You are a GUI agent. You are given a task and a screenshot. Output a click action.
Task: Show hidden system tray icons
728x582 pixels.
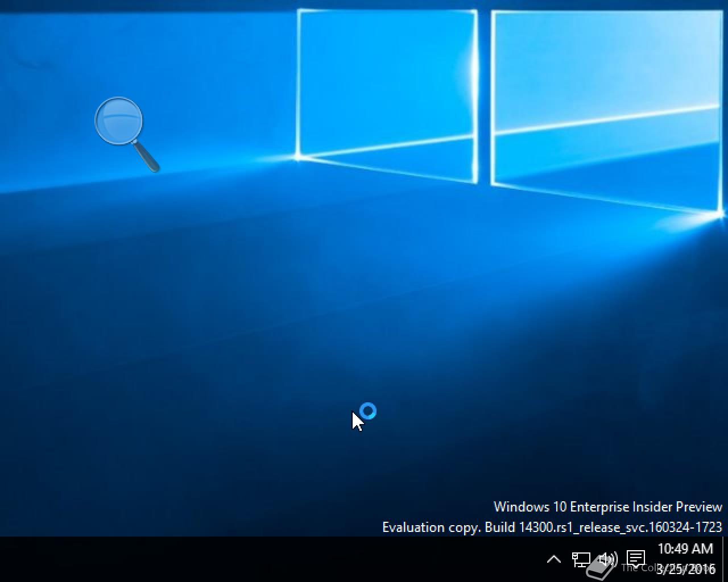[553, 559]
